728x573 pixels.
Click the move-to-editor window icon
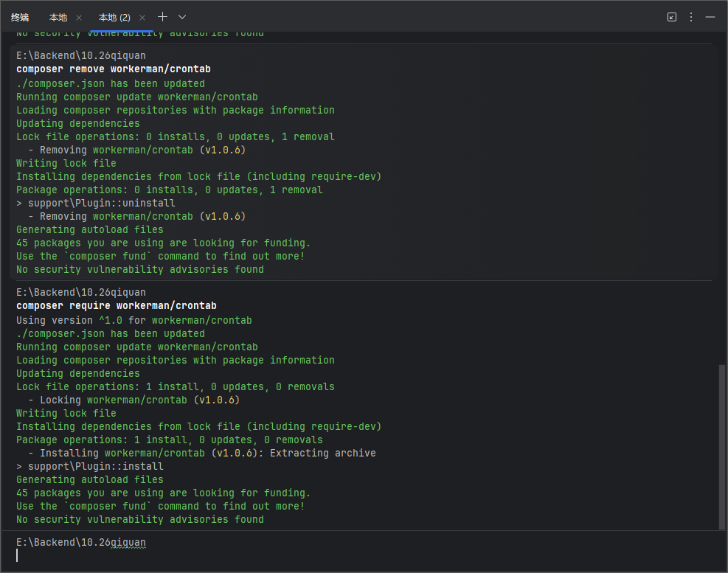672,17
